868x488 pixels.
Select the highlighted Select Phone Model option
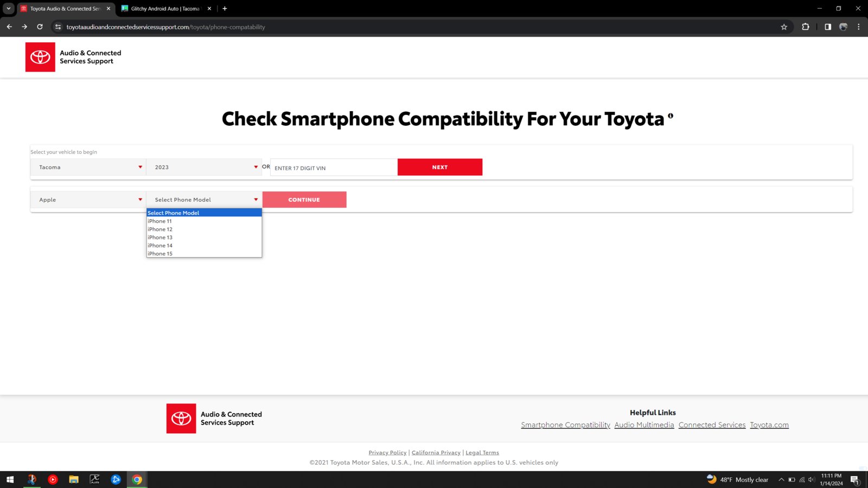coord(204,213)
